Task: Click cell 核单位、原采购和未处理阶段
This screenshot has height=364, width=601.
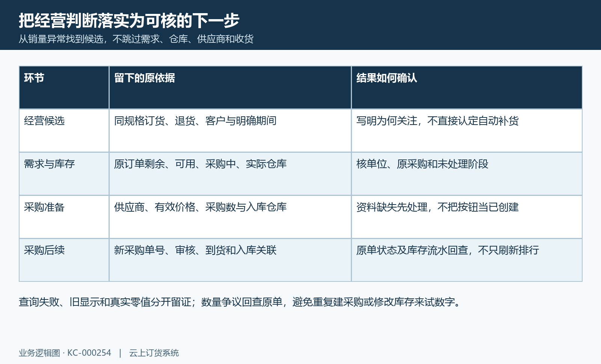Action: pos(467,174)
